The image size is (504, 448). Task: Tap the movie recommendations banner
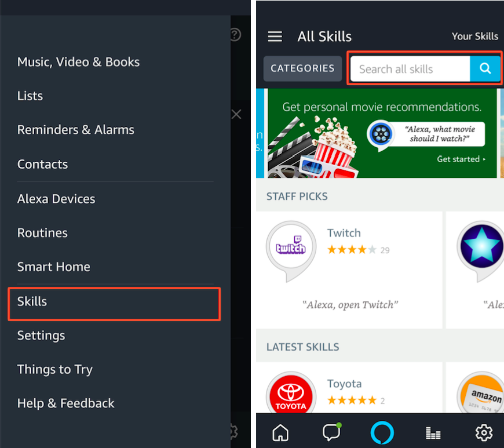(x=382, y=133)
